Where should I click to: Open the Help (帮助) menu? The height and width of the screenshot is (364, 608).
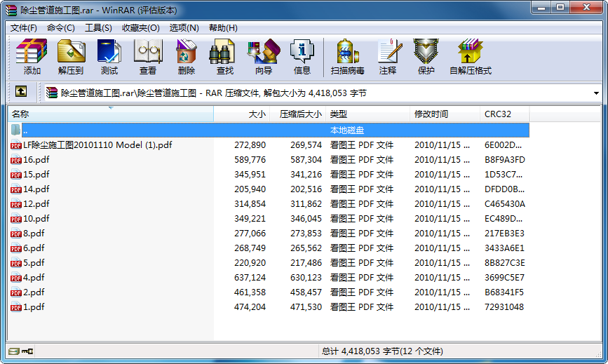[223, 28]
